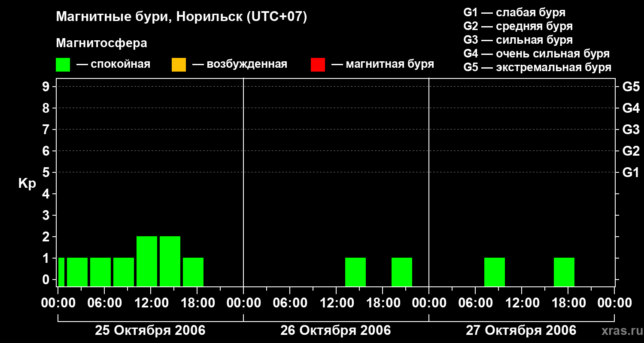Click the 'G1 — слабая буря' legend line
The height and width of the screenshot is (343, 644).
click(x=514, y=12)
